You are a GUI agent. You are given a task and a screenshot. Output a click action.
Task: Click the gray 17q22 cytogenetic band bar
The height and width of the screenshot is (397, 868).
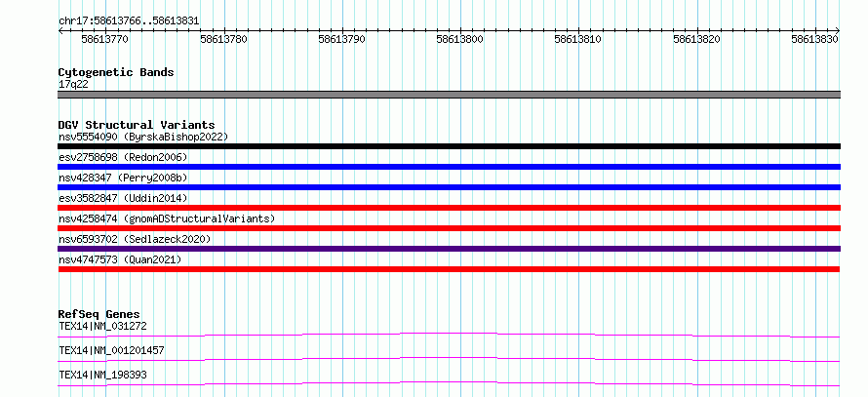tap(449, 95)
